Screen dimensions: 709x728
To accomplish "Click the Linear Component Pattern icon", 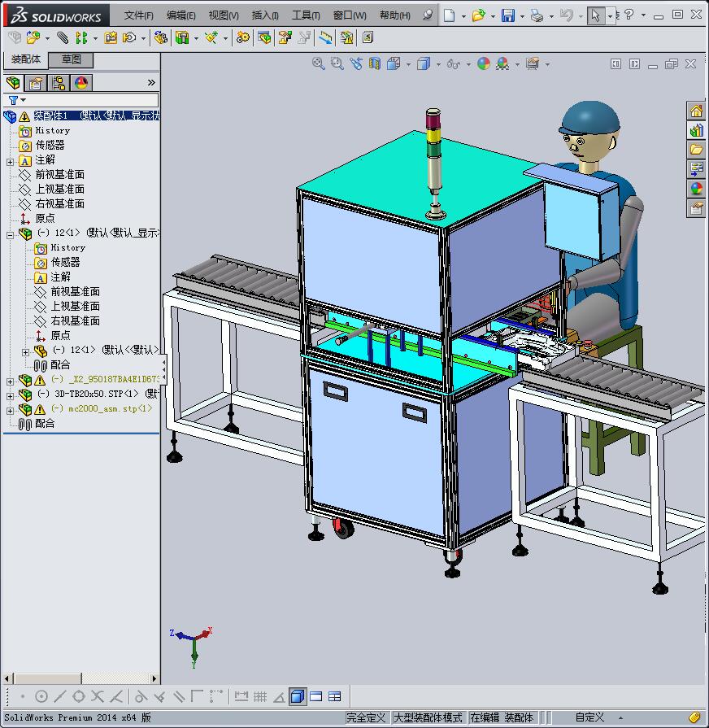I will click(81, 37).
